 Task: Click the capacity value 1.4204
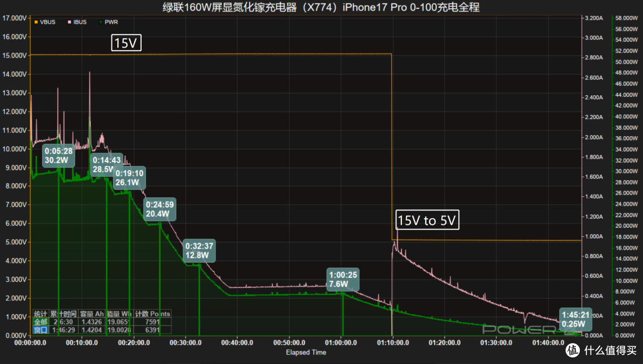(92, 330)
